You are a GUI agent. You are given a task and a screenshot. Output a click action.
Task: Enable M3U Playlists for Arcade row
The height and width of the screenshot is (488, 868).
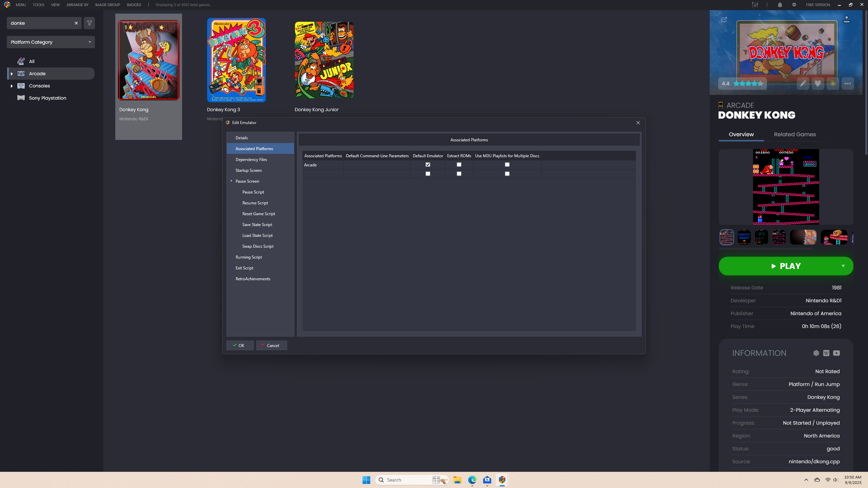[507, 165]
